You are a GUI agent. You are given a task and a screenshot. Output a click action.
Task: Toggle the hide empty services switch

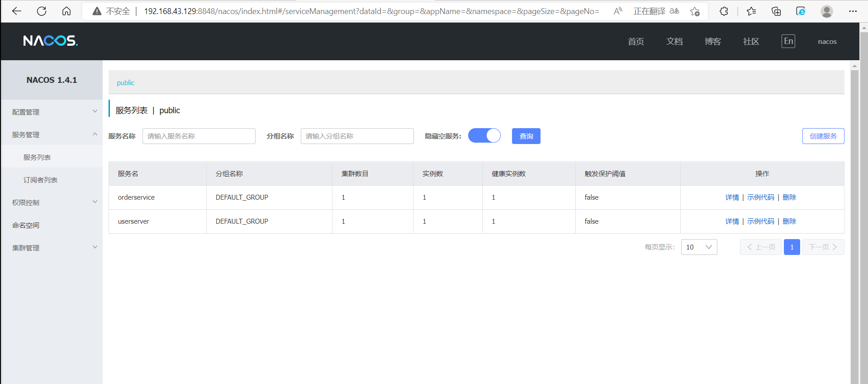[484, 135]
